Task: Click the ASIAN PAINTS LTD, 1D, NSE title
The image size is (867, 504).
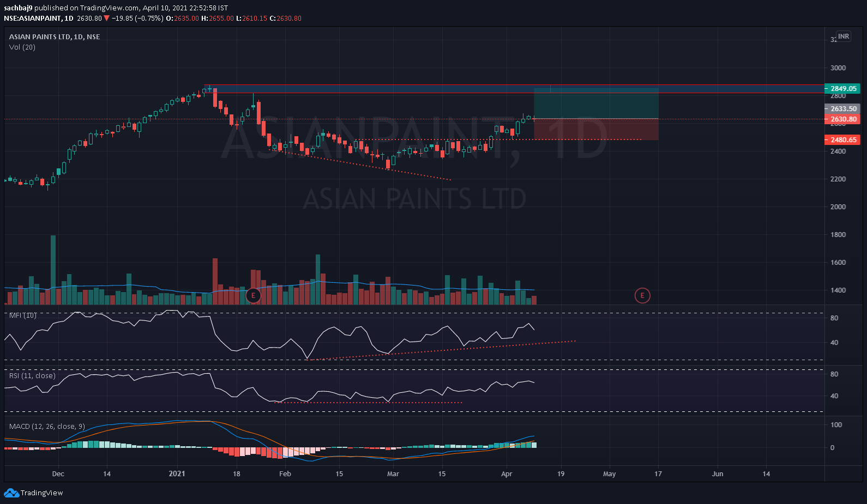Action: [55, 37]
